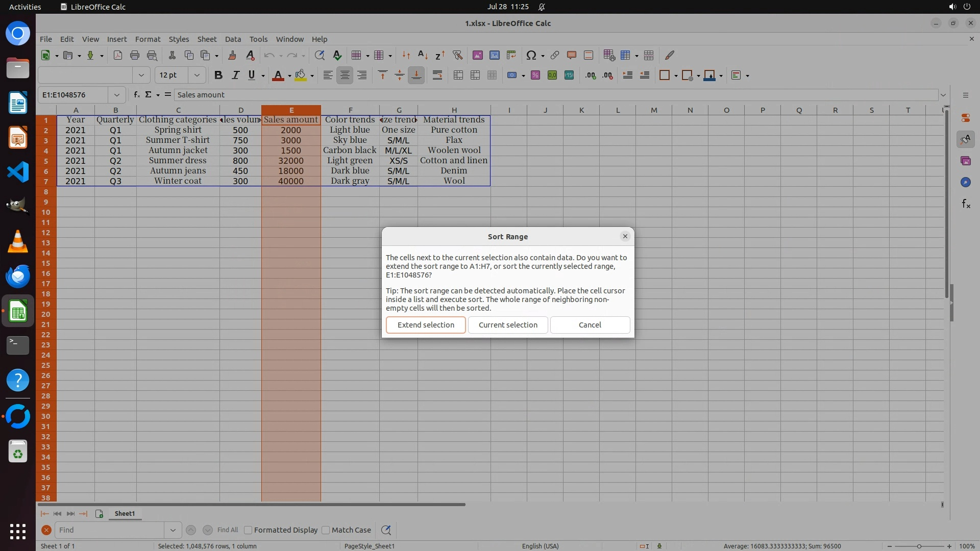Screen dimensions: 980x551
Task: Click the Sort Ascending toolbar icon
Action: [423, 55]
